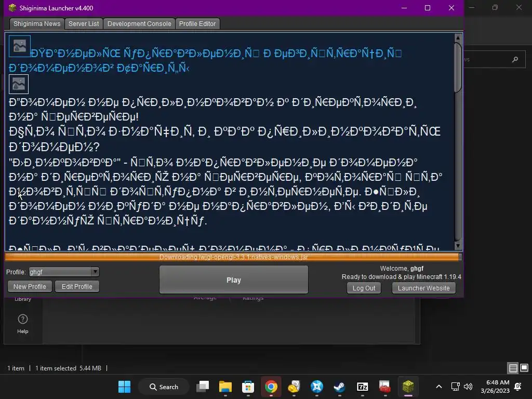This screenshot has width=532, height=399.
Task: Click the news panel scrollbar thumb
Action: click(458, 67)
